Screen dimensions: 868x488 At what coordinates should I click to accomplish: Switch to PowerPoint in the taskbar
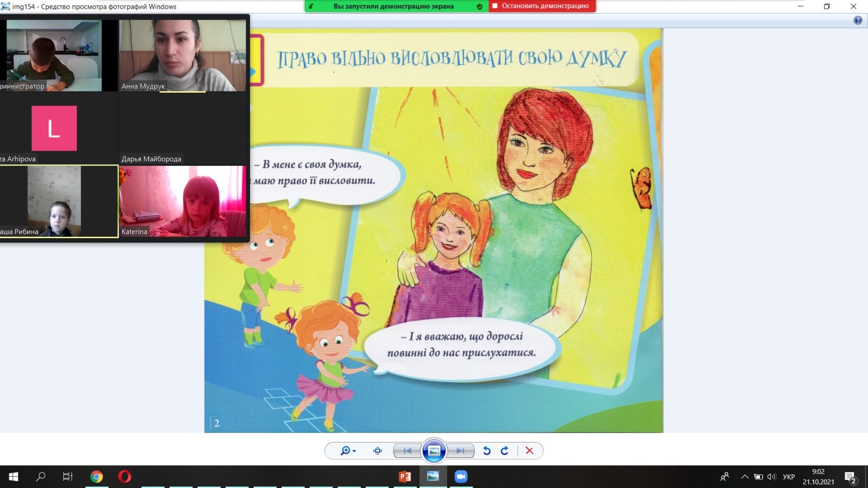(x=405, y=477)
